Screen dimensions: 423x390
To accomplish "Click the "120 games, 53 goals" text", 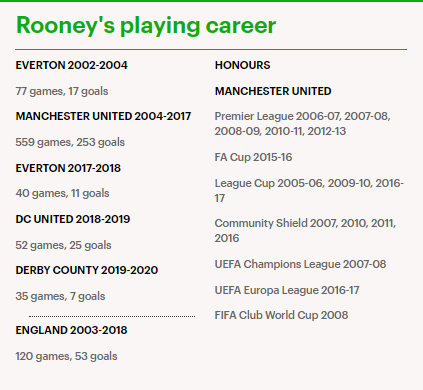I will point(66,356).
